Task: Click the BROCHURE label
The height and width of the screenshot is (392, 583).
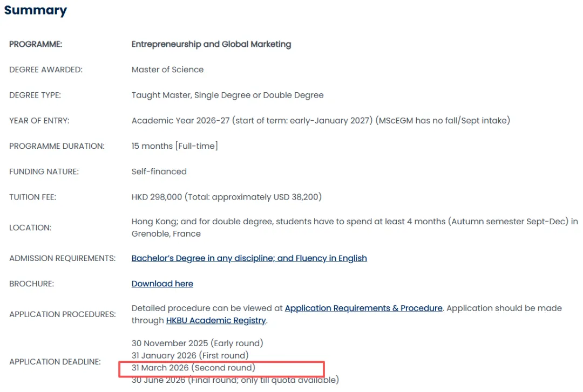Action: click(31, 284)
